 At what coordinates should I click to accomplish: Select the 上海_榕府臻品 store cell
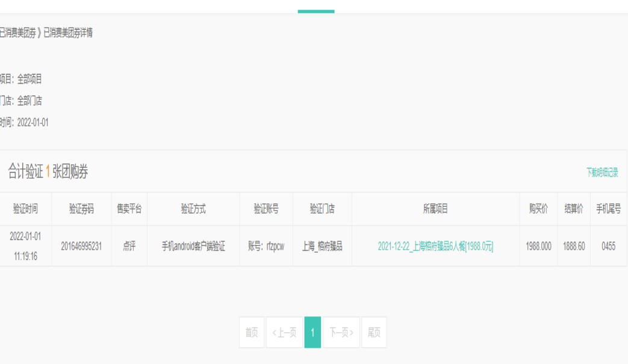pos(322,246)
